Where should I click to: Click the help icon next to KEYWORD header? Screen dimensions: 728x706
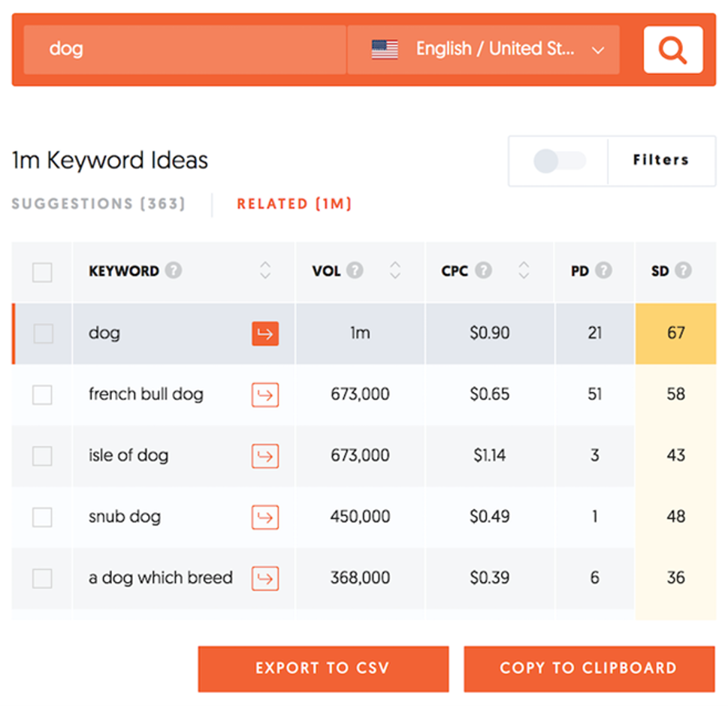(174, 270)
